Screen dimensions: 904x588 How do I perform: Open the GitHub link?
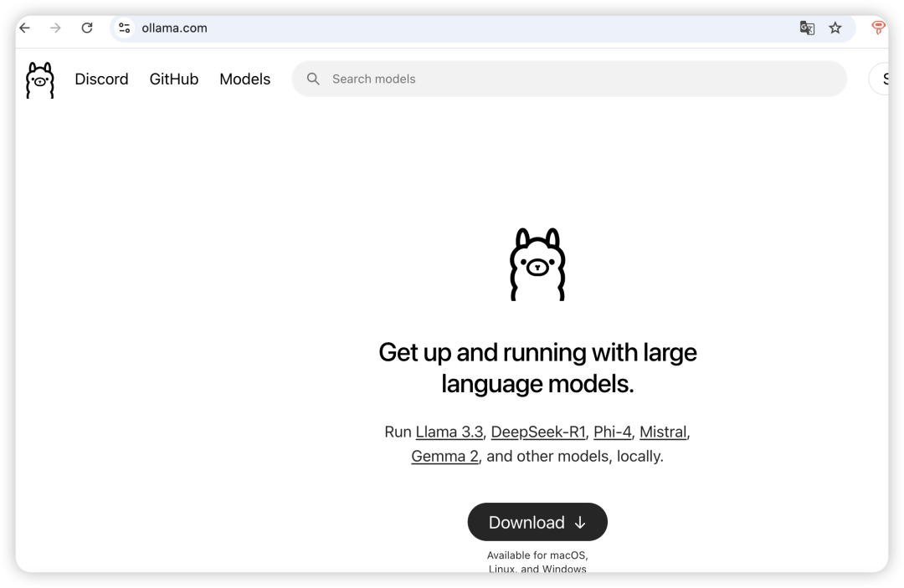point(173,79)
